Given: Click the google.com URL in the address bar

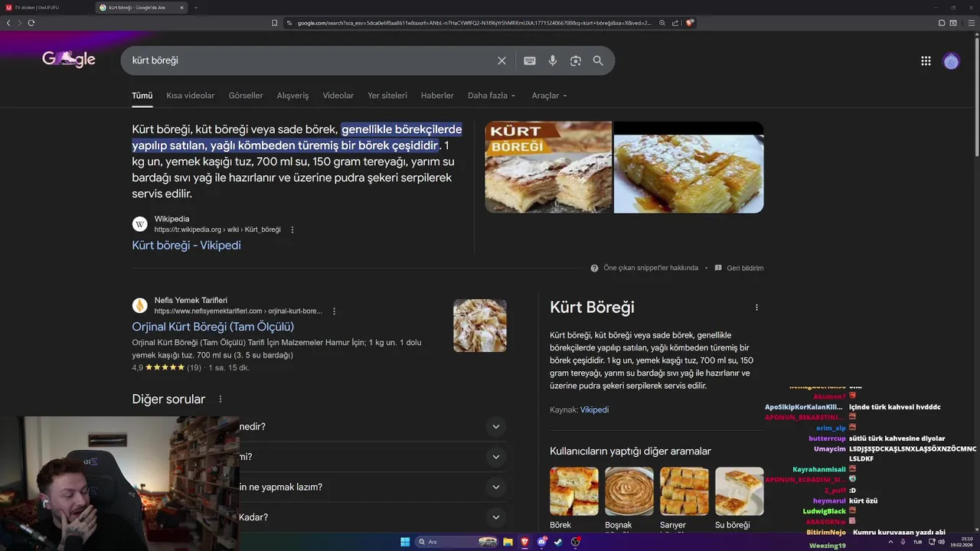Looking at the screenshot, I should click(475, 23).
